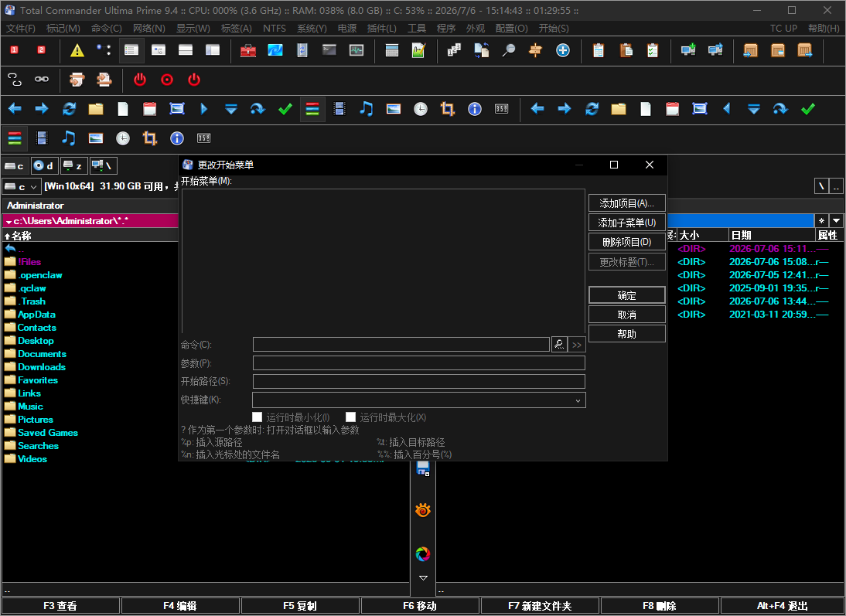Viewport: 846px width, 616px height.
Task: Click the 命令(C) input field
Action: (x=401, y=345)
